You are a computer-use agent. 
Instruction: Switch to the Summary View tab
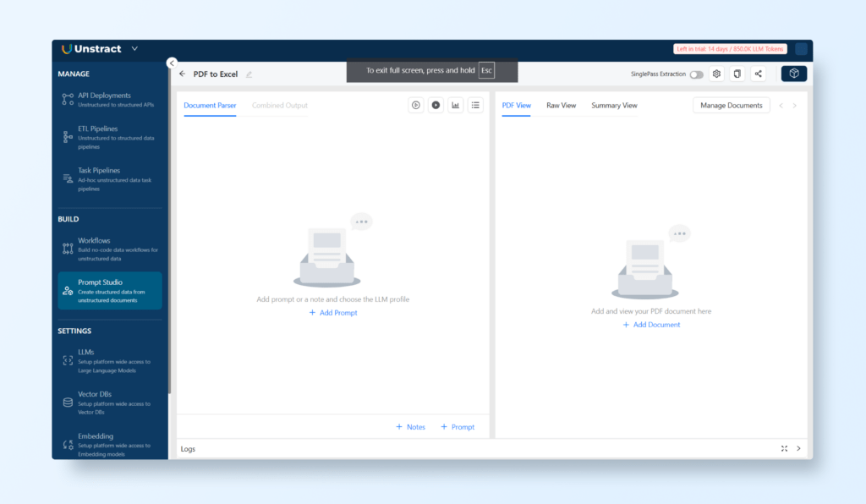point(614,106)
